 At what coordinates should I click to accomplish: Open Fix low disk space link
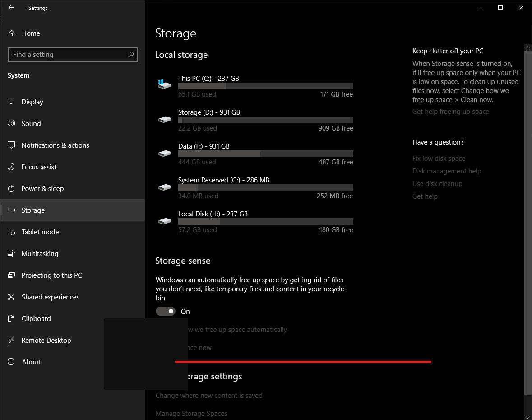(x=439, y=158)
